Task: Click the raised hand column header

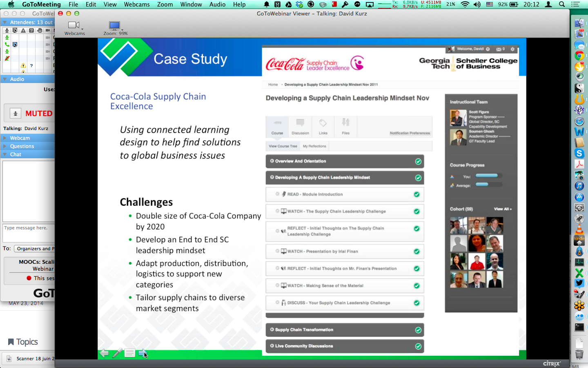Action: 40,30
